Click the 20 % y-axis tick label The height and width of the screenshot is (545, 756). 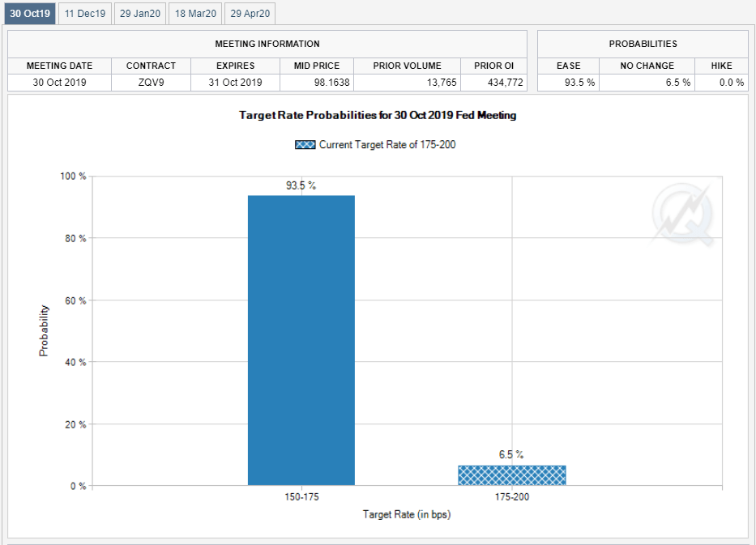coord(75,424)
